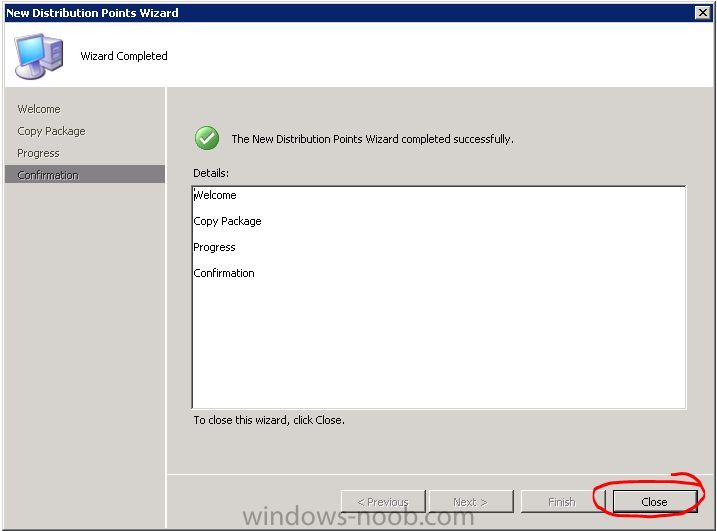Select Progress step in the sidebar
717x531 pixels.
[38, 153]
